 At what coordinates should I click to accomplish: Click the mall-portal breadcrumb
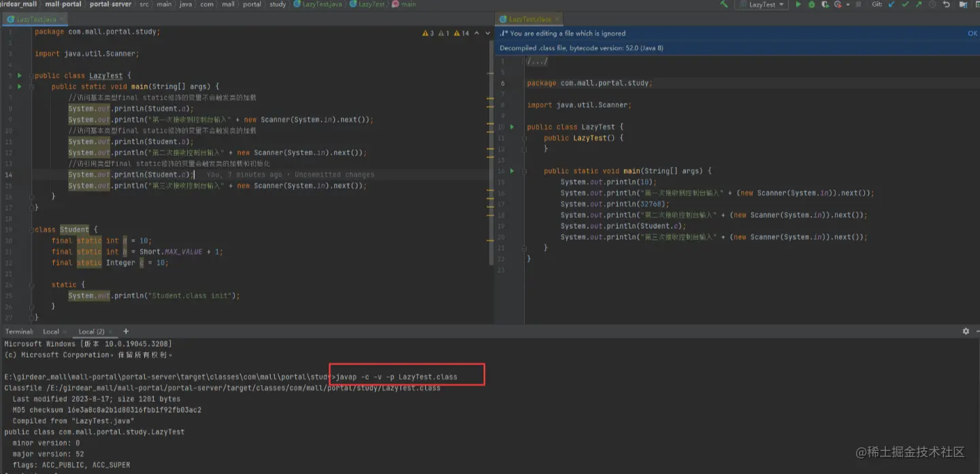coord(63,4)
